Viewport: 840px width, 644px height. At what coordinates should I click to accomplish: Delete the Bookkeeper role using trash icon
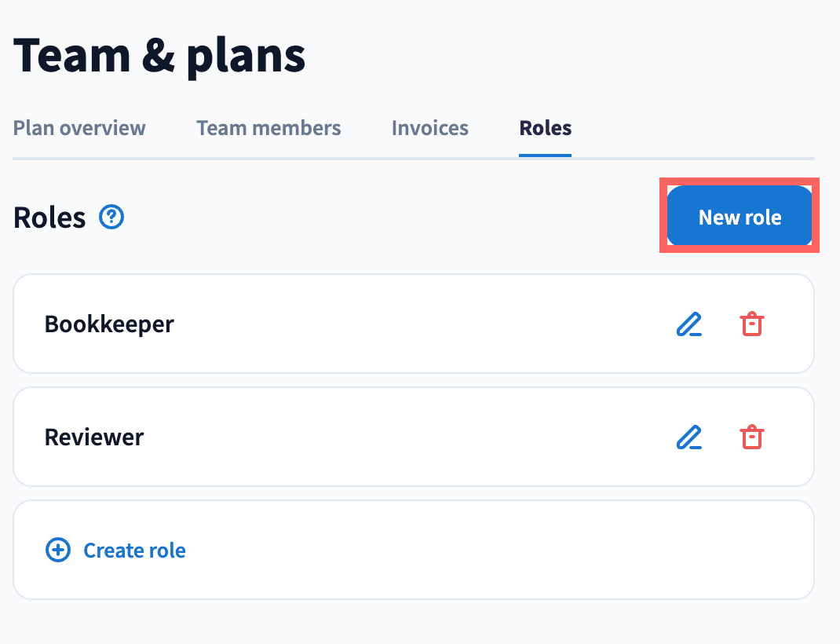pos(752,324)
